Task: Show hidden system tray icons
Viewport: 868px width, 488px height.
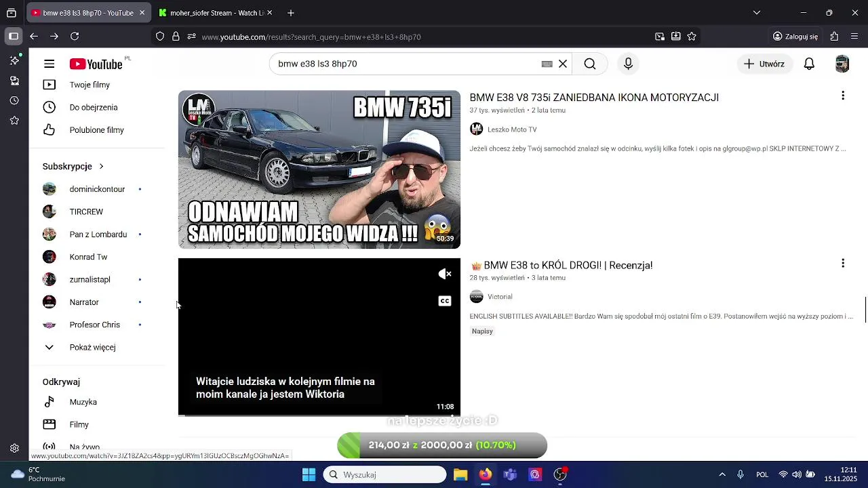Action: pyautogui.click(x=722, y=474)
